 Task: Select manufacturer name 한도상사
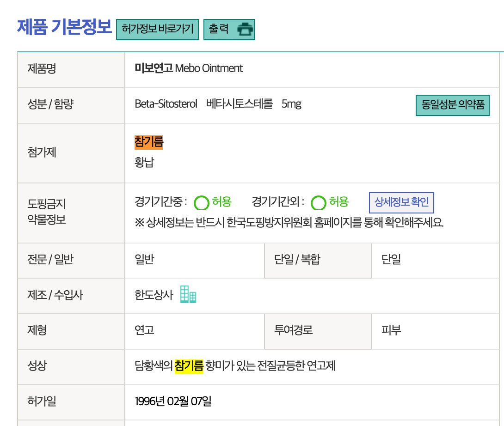pos(154,295)
